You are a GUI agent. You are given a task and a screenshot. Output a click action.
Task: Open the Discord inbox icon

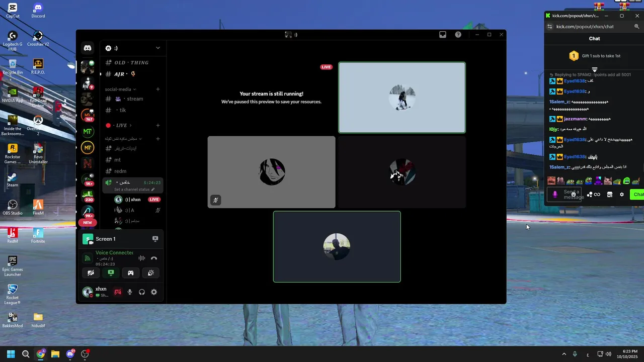[443, 35]
